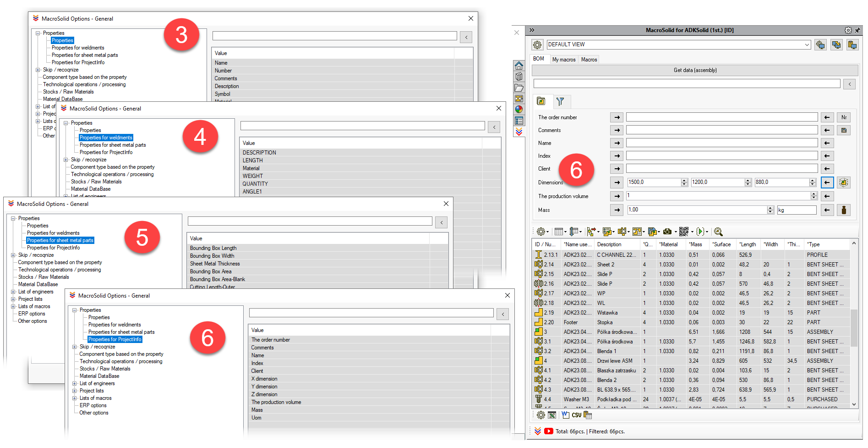The image size is (868, 448).
Task: Click the kg unit field in Mass row
Action: [x=797, y=210]
